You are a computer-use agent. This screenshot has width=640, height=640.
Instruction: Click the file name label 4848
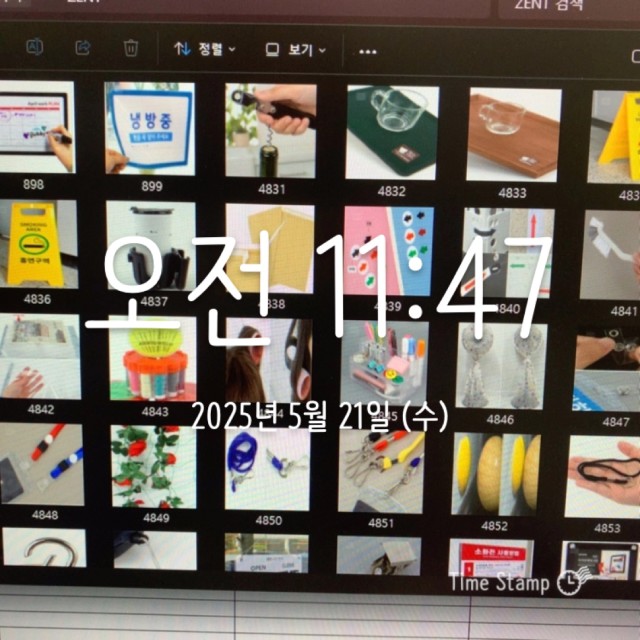pyautogui.click(x=44, y=515)
